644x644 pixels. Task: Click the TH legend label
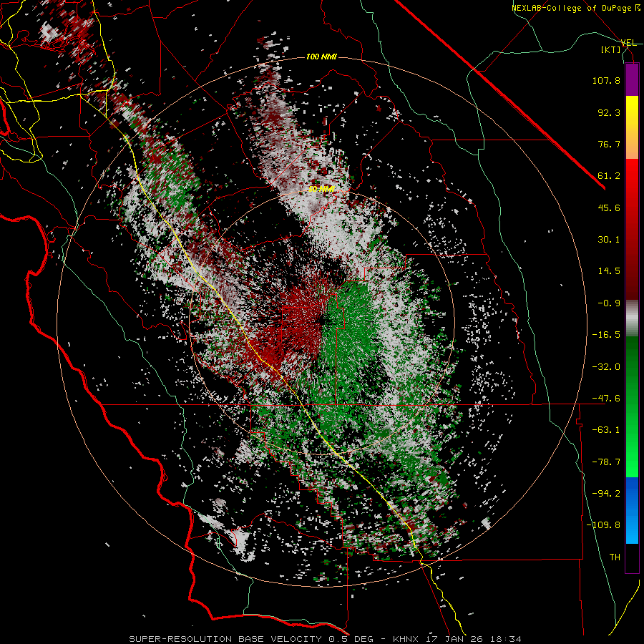click(x=615, y=557)
